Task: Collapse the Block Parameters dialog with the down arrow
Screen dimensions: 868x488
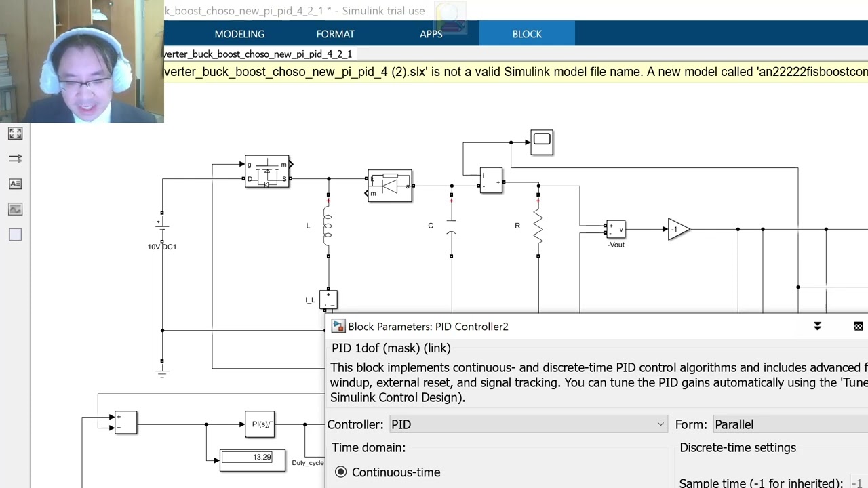Action: 817,327
